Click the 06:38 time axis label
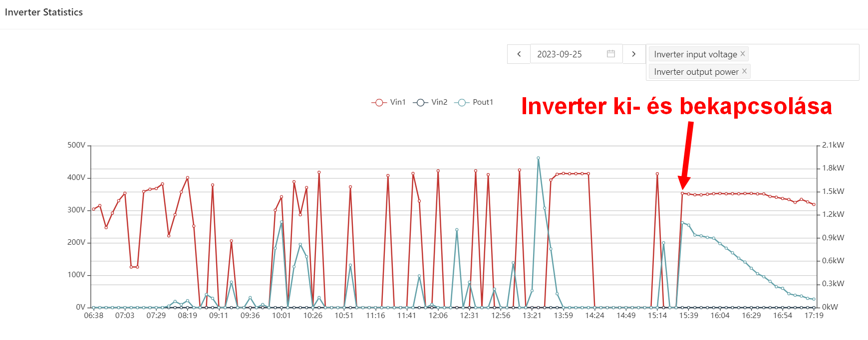 pos(93,316)
